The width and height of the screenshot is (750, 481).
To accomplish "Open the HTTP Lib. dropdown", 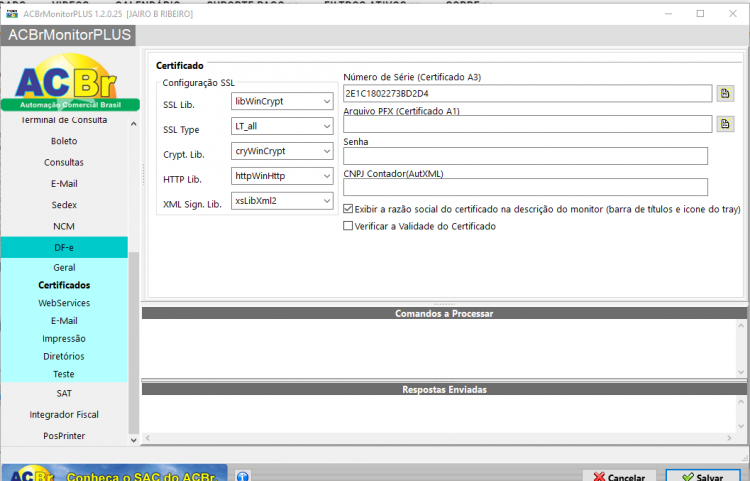I will [x=282, y=176].
